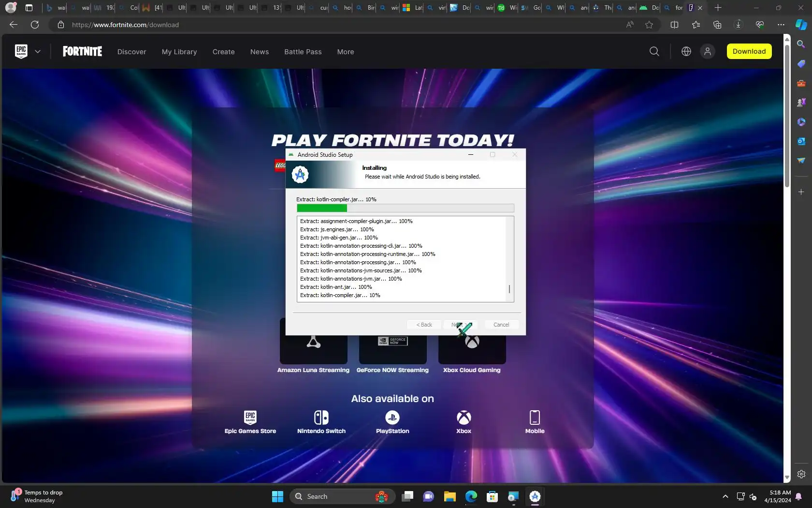Add this page to favorites with the star
The image size is (812, 508).
[649, 25]
